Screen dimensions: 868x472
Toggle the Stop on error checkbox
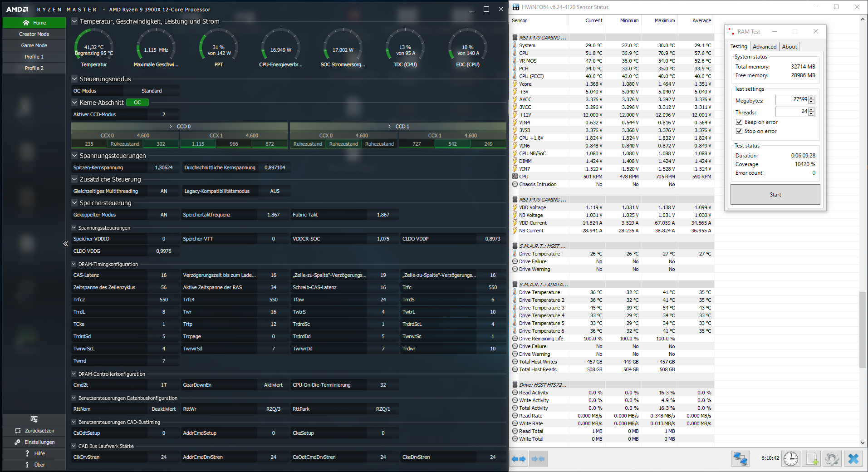[x=739, y=131]
